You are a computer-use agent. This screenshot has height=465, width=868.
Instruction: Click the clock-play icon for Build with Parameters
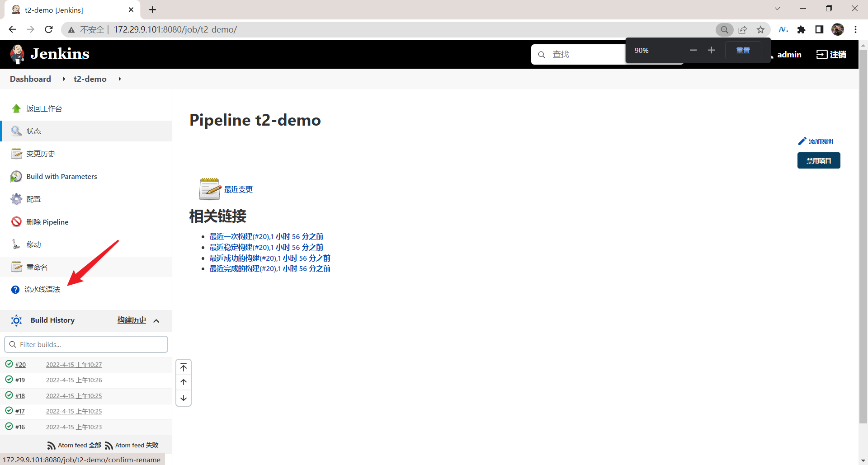tap(16, 176)
